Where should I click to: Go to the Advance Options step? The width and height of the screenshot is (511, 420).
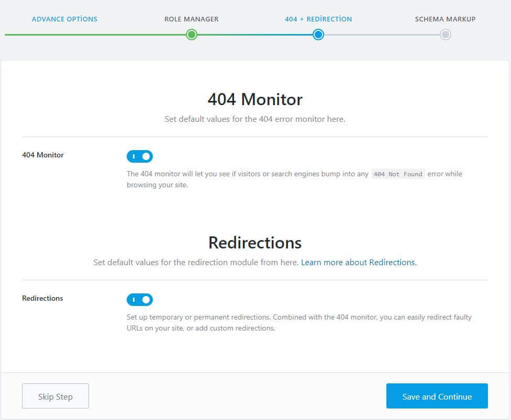[64, 19]
